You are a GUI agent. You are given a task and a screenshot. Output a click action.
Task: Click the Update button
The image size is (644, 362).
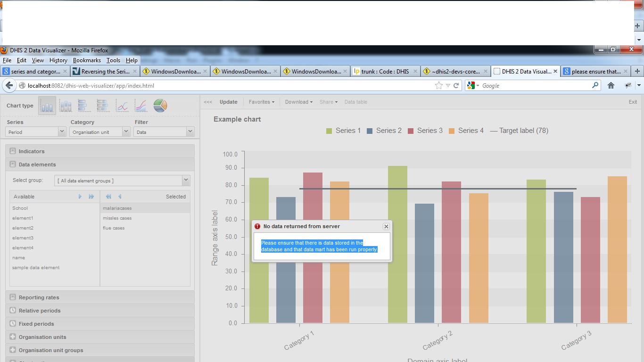[229, 102]
